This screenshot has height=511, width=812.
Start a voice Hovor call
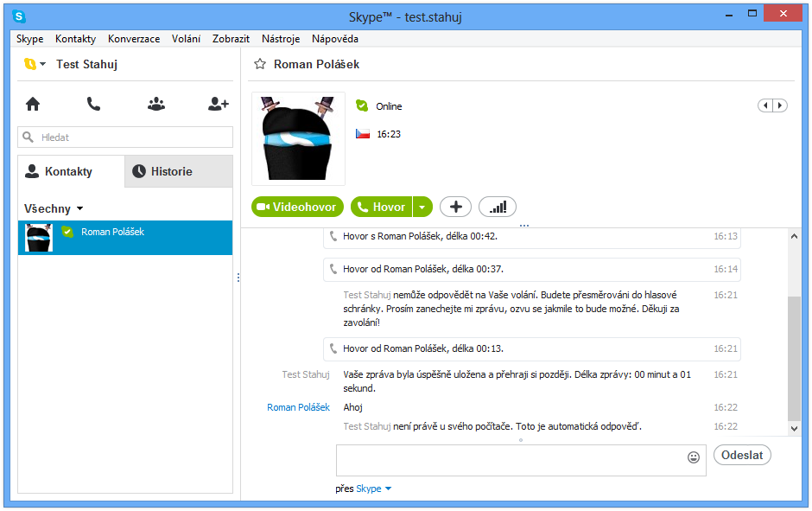click(382, 207)
